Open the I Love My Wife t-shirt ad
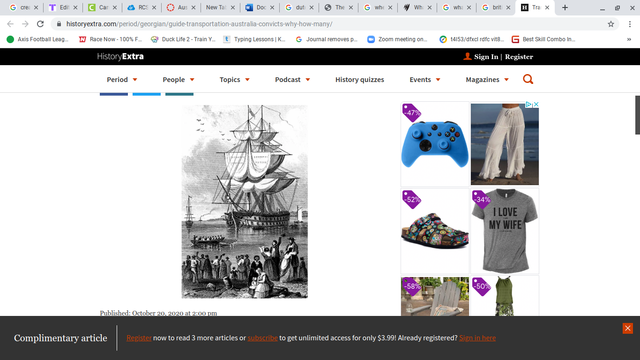 point(504,231)
